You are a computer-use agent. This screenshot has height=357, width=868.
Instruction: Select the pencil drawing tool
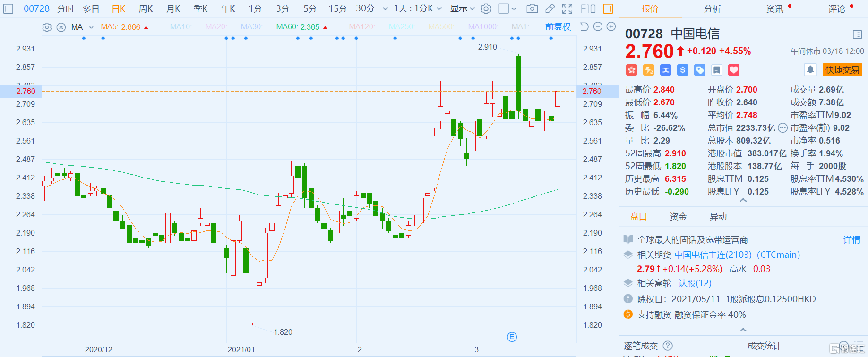coord(550,8)
